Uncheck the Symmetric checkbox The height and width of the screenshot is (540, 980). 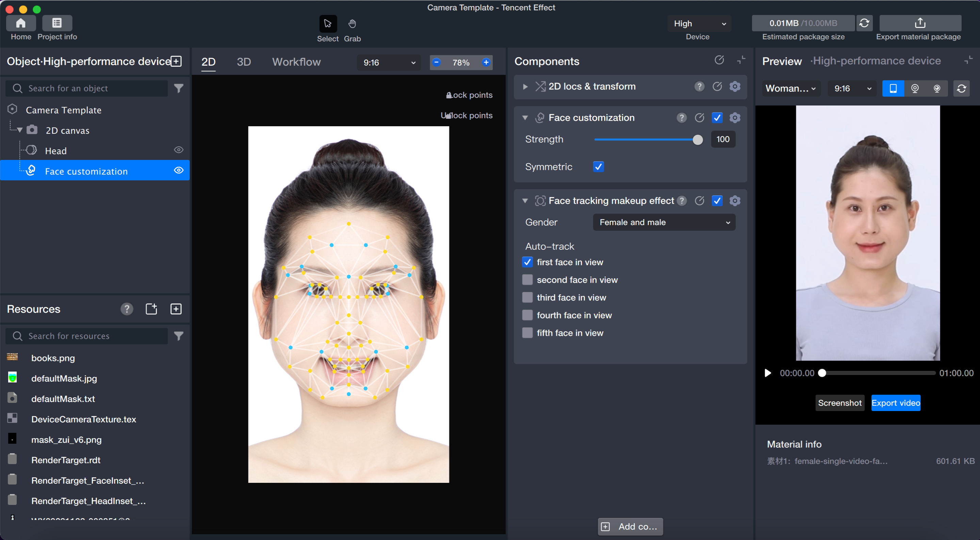(598, 167)
